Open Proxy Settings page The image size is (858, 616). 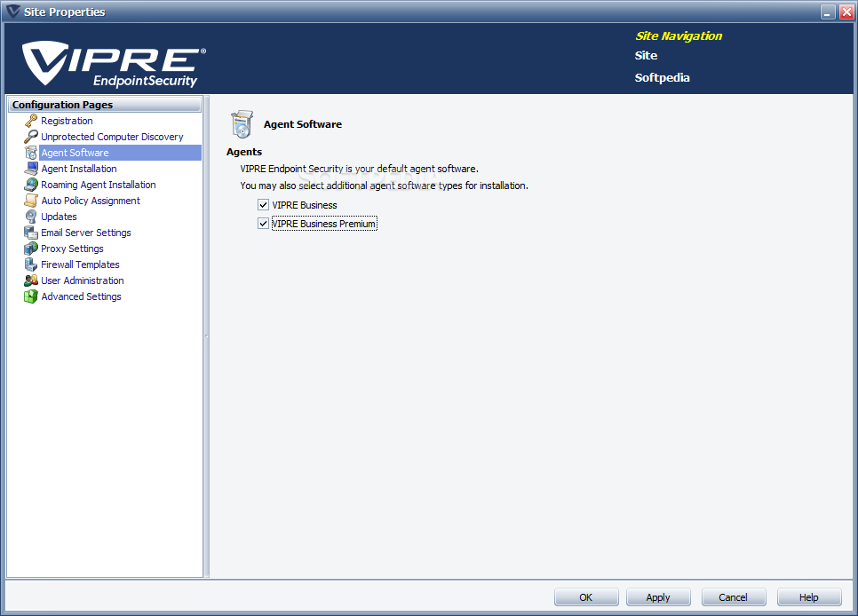click(x=72, y=249)
